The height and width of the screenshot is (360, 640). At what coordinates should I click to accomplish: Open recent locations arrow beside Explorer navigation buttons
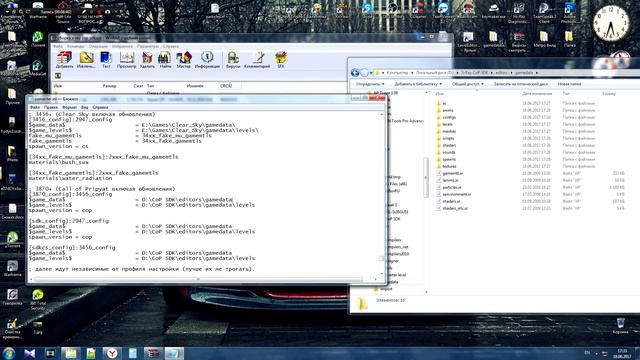point(371,73)
